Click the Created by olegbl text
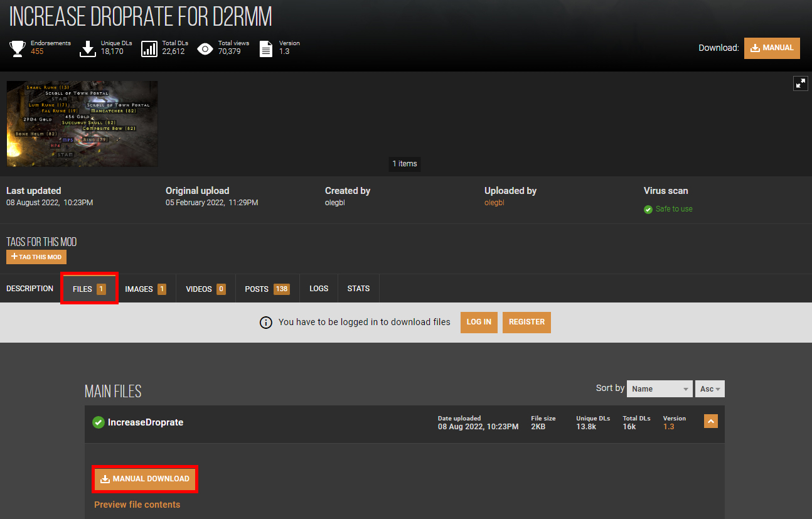Viewport: 812px width, 519px height. [x=335, y=203]
